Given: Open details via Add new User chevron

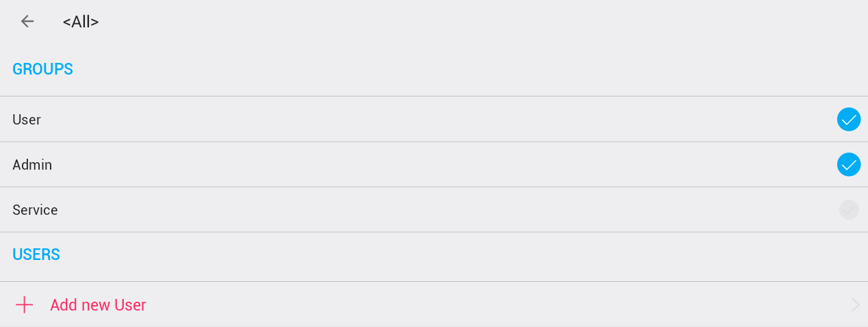Looking at the screenshot, I should (x=855, y=305).
